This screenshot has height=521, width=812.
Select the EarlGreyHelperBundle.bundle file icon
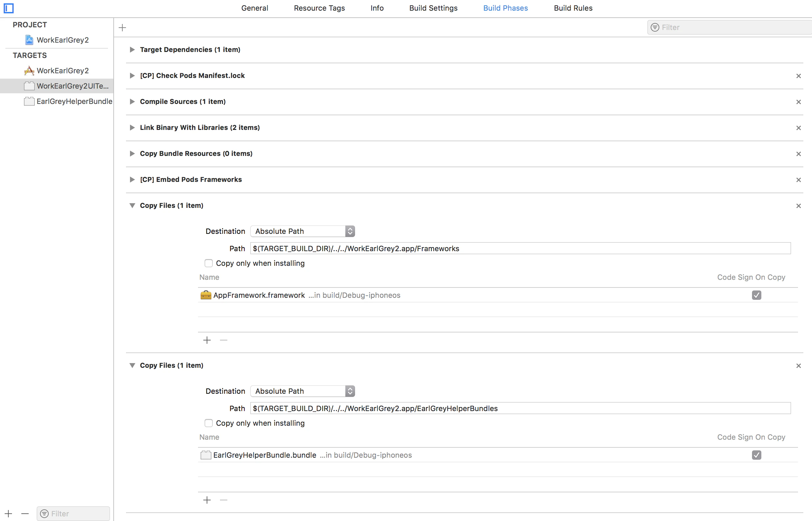(x=206, y=455)
